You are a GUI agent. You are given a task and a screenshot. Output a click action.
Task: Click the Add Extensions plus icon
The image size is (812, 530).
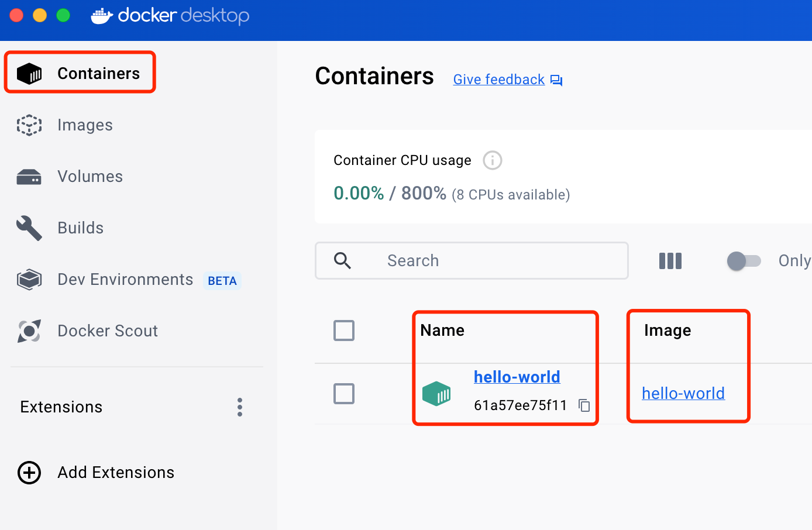tap(29, 473)
